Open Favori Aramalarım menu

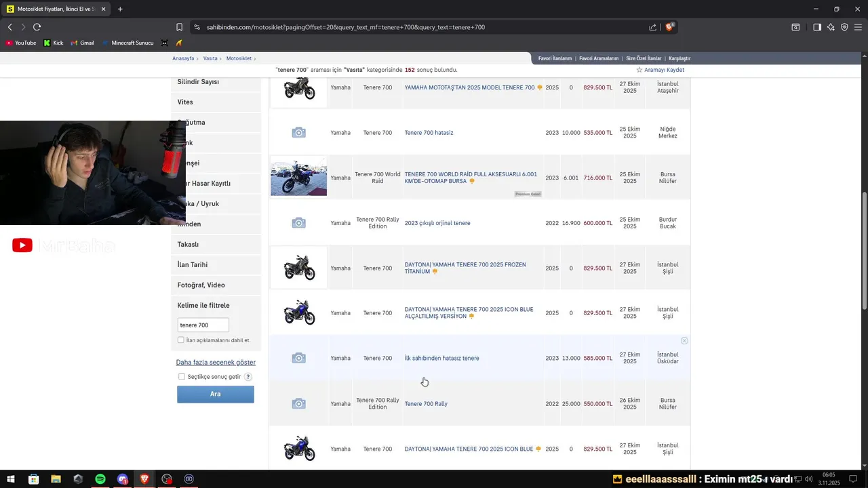pyautogui.click(x=598, y=58)
